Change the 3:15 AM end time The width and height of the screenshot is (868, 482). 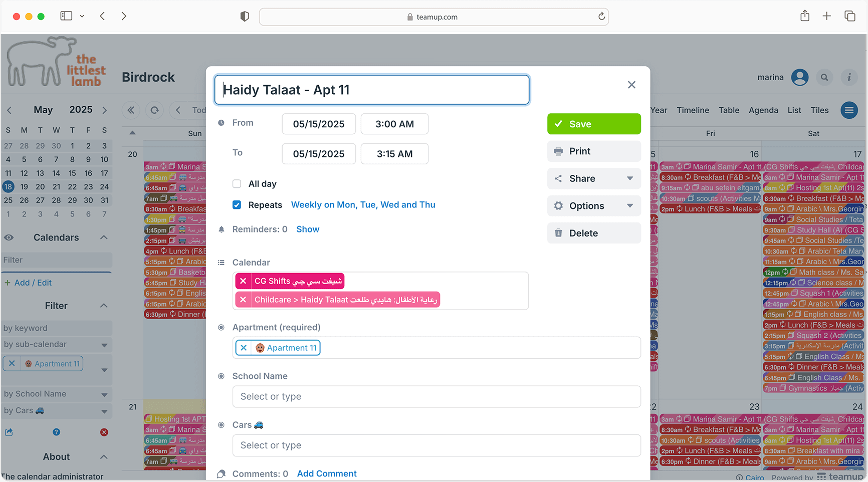(x=394, y=154)
